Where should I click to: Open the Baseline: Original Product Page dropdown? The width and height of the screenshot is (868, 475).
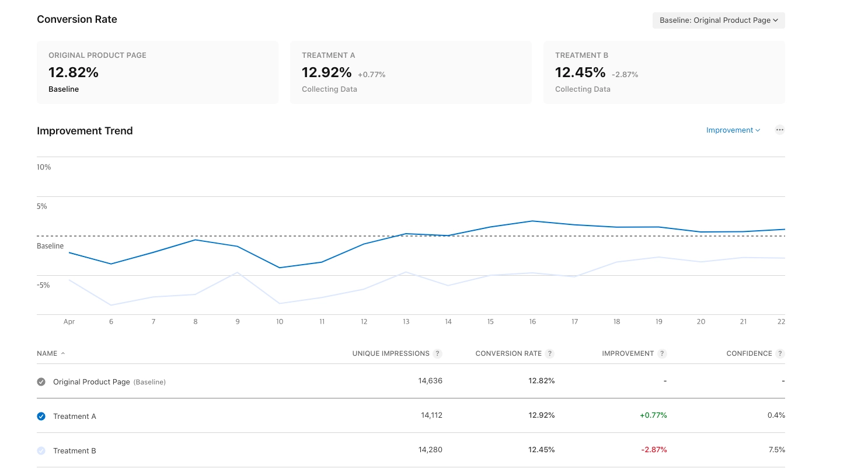pos(719,20)
